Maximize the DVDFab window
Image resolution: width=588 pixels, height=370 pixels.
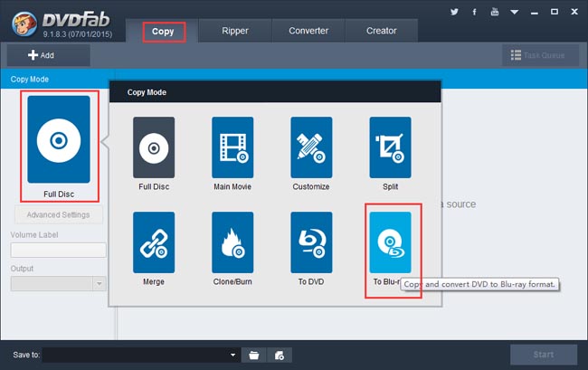[555, 12]
